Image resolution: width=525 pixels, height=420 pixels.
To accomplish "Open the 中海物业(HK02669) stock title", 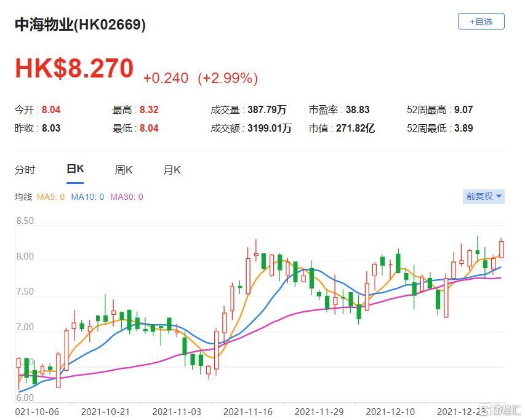I will pos(80,25).
